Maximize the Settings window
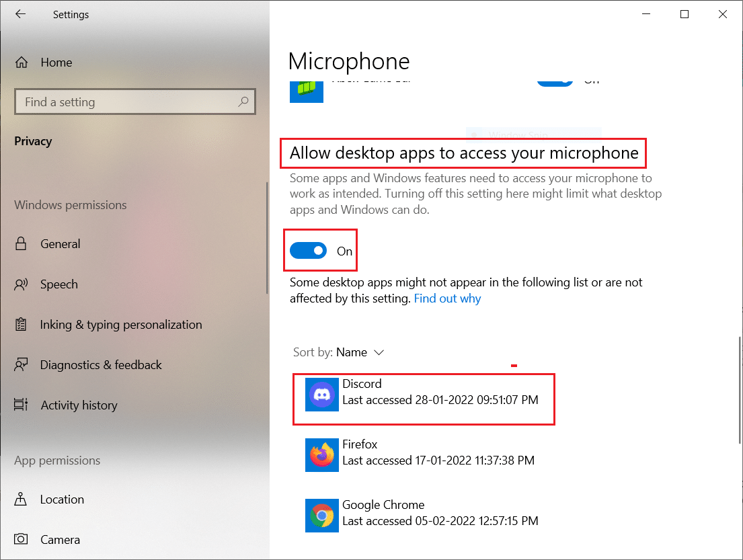743x560 pixels. tap(685, 14)
